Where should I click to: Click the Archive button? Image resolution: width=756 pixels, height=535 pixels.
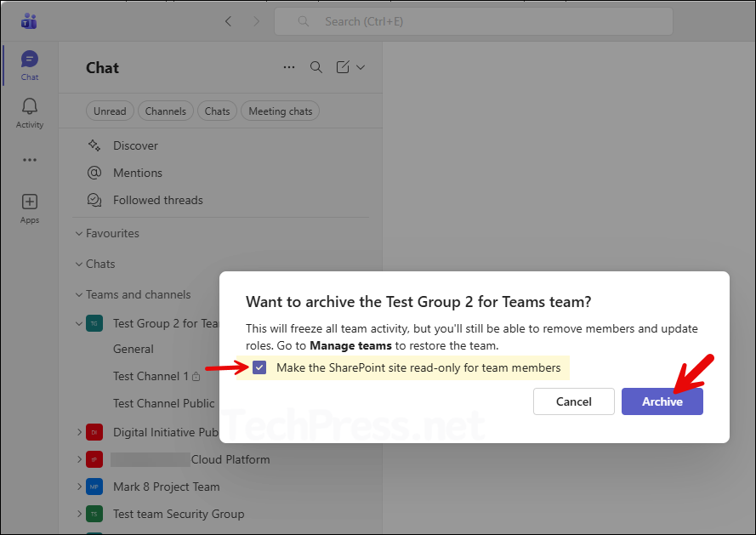(662, 401)
